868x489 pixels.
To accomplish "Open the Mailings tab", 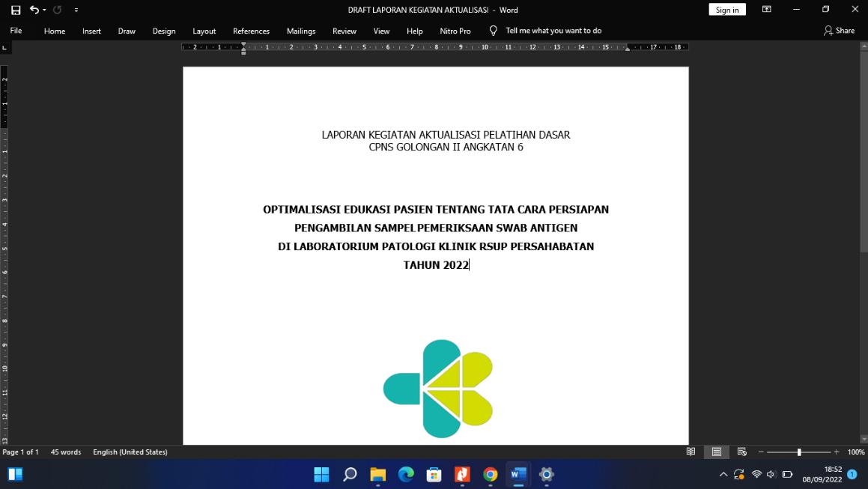I will pyautogui.click(x=301, y=31).
